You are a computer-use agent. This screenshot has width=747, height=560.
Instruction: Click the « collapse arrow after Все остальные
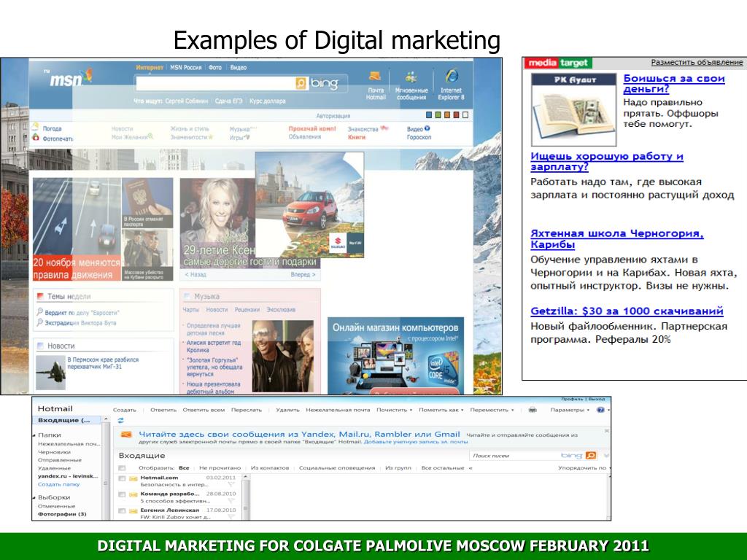click(x=471, y=468)
